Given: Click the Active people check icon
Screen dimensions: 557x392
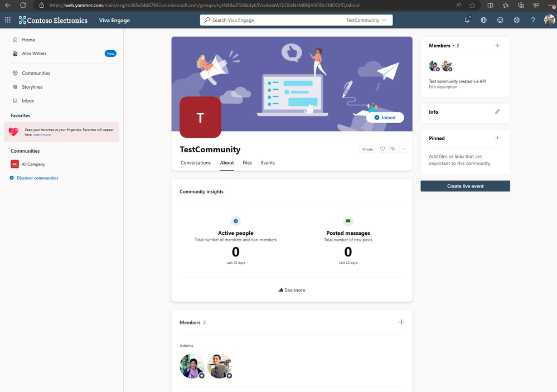Looking at the screenshot, I should [x=236, y=221].
